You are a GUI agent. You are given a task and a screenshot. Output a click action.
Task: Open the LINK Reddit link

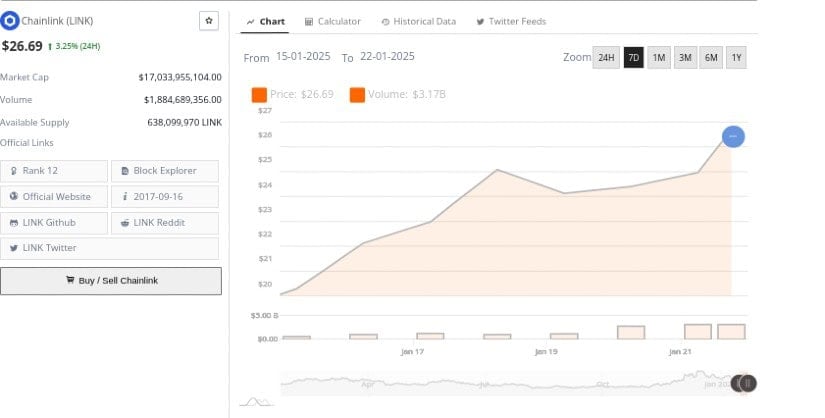point(164,222)
